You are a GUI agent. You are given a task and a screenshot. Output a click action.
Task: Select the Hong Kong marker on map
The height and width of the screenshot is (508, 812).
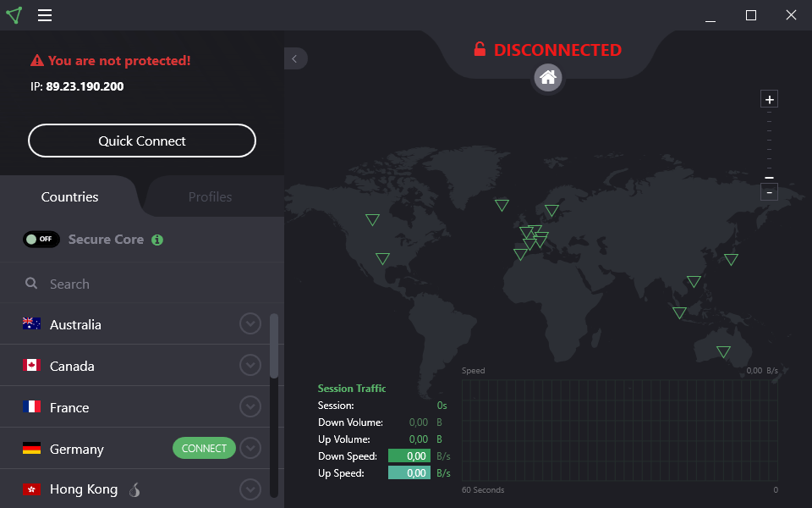694,281
